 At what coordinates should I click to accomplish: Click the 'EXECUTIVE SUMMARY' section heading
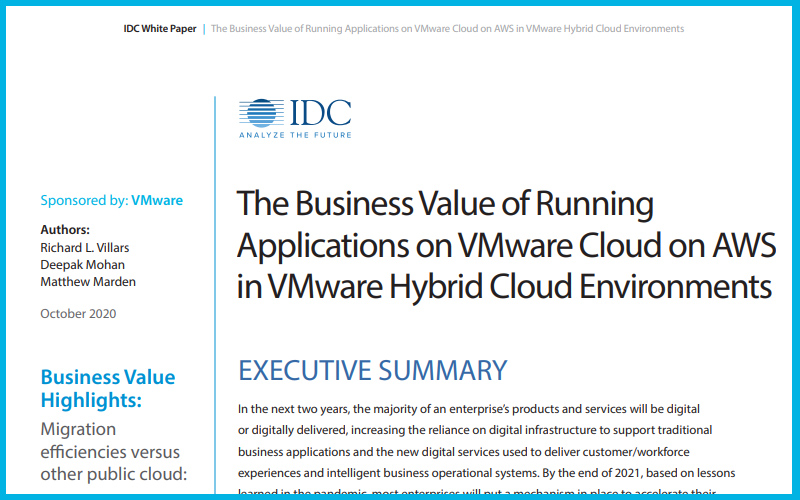coord(373,370)
